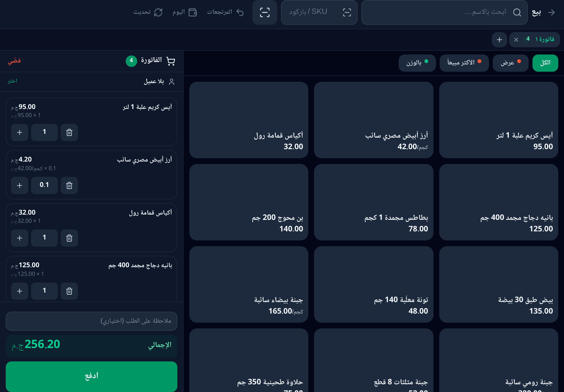Add a new invoice tab with plus
Screen dimensions: 564x392
click(499, 39)
